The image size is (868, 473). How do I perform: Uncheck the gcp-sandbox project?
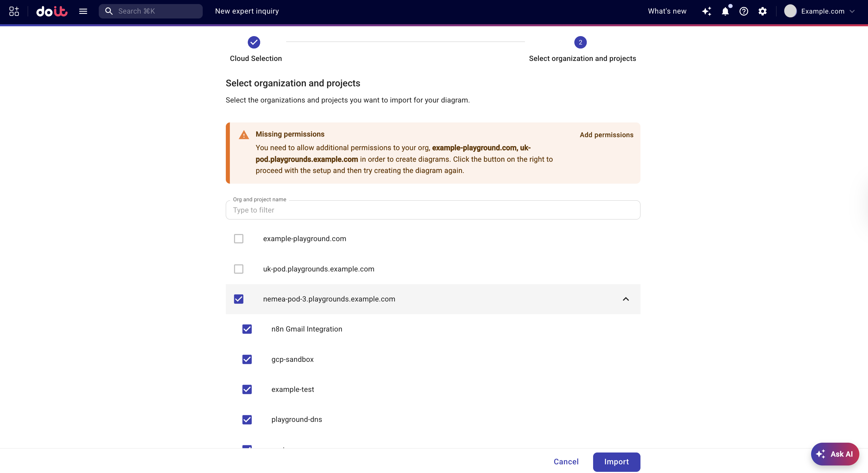click(247, 360)
